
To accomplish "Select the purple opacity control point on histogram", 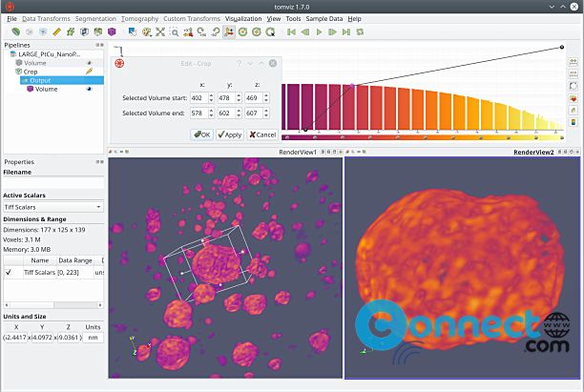I will tap(352, 86).
